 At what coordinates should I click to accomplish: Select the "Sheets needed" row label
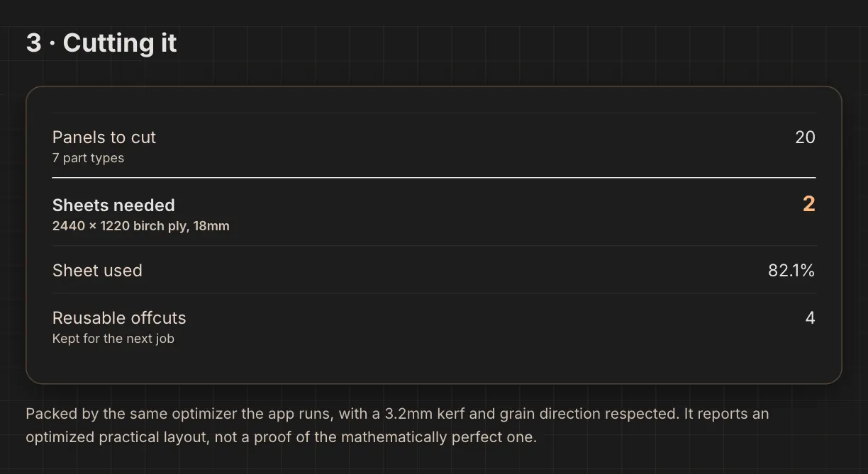[x=113, y=205]
